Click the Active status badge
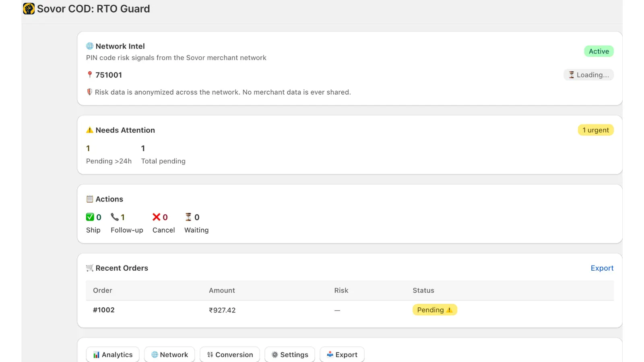The image size is (644, 362). point(599,51)
